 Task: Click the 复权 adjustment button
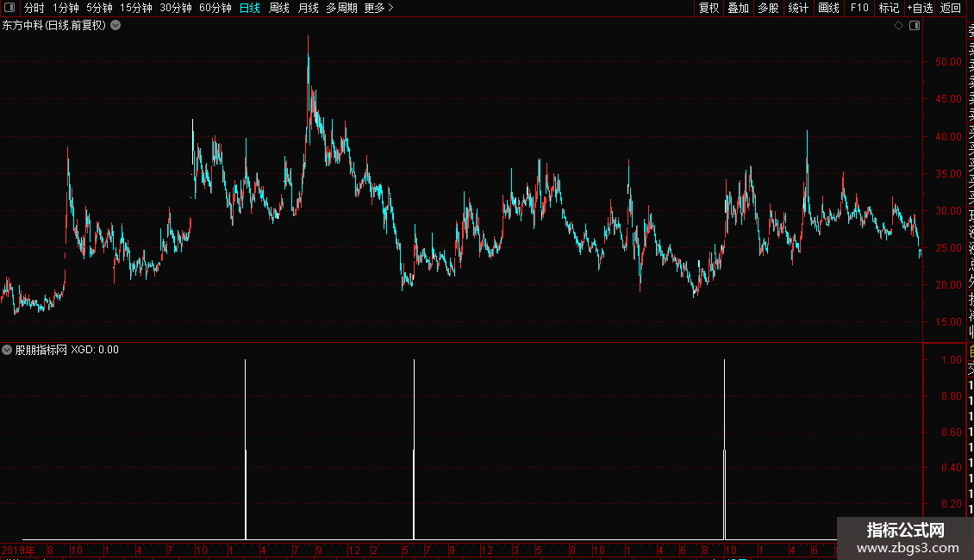tap(709, 8)
